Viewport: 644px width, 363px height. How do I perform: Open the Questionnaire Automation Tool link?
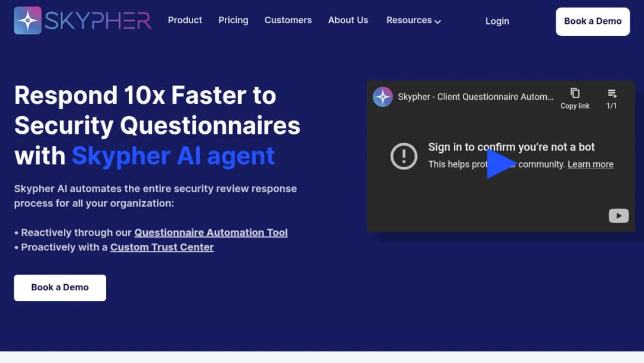point(210,232)
